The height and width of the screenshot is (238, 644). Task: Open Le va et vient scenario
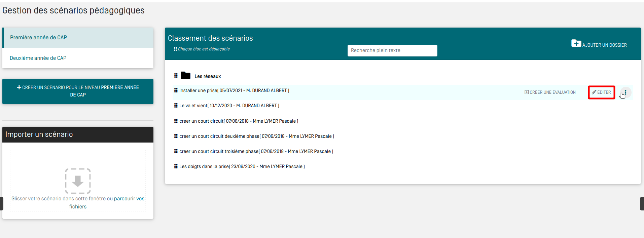click(229, 106)
